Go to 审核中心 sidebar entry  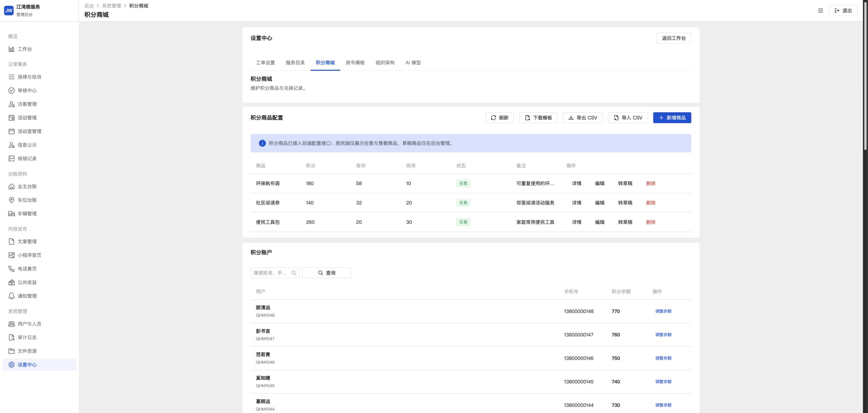point(39,90)
